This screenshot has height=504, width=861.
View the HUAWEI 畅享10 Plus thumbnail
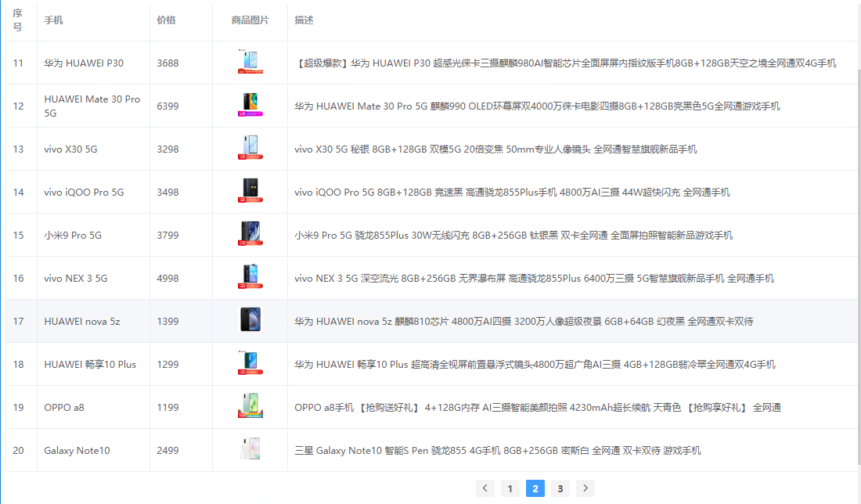250,364
